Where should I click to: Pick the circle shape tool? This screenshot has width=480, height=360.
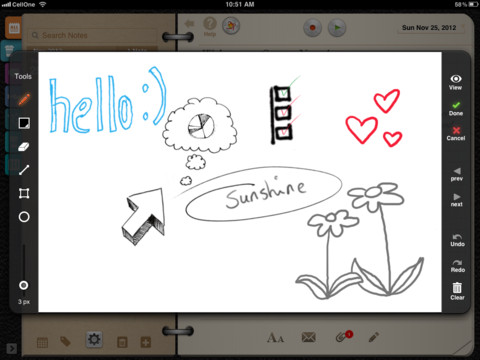tap(24, 217)
